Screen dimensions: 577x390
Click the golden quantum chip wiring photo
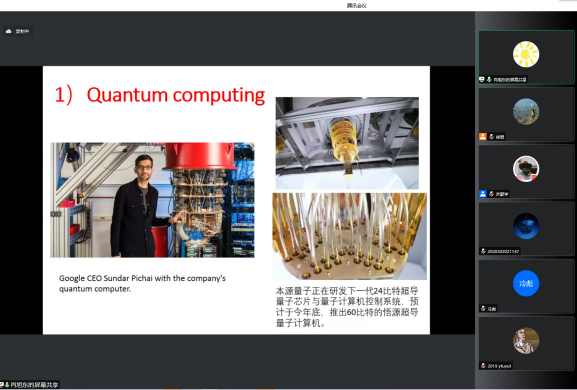[x=350, y=236]
